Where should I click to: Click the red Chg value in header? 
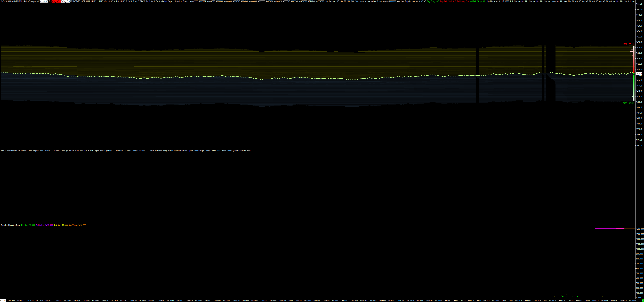[x=56, y=2]
